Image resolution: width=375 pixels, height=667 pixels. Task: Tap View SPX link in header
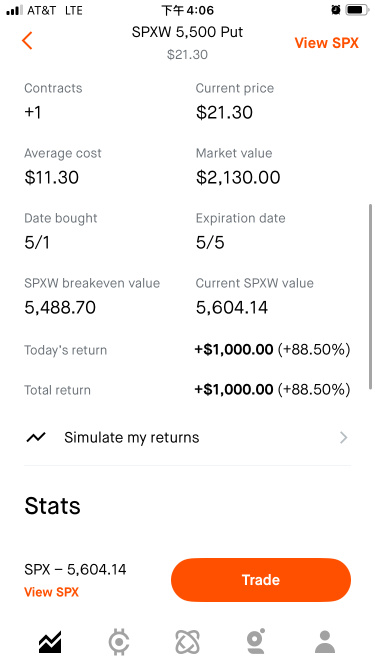[x=327, y=43]
